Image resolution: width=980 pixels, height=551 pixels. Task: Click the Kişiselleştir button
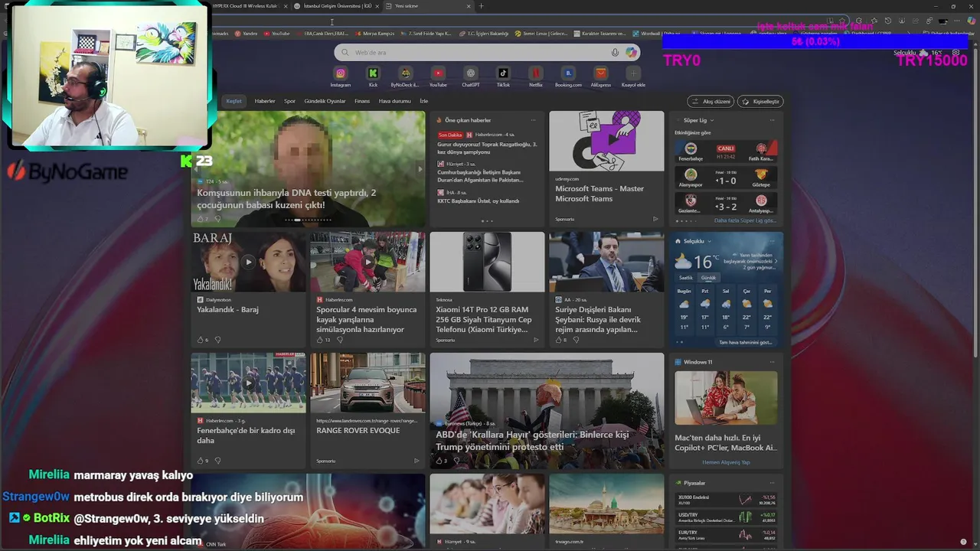(760, 101)
